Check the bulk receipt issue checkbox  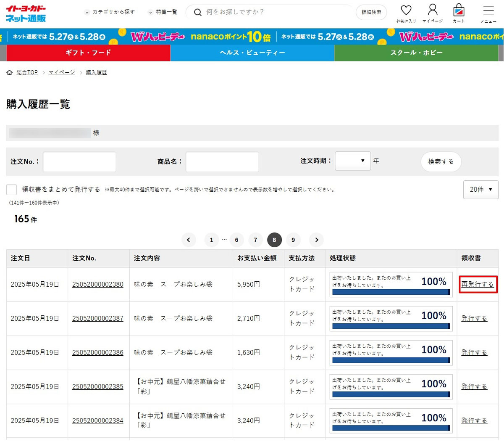[x=12, y=190]
